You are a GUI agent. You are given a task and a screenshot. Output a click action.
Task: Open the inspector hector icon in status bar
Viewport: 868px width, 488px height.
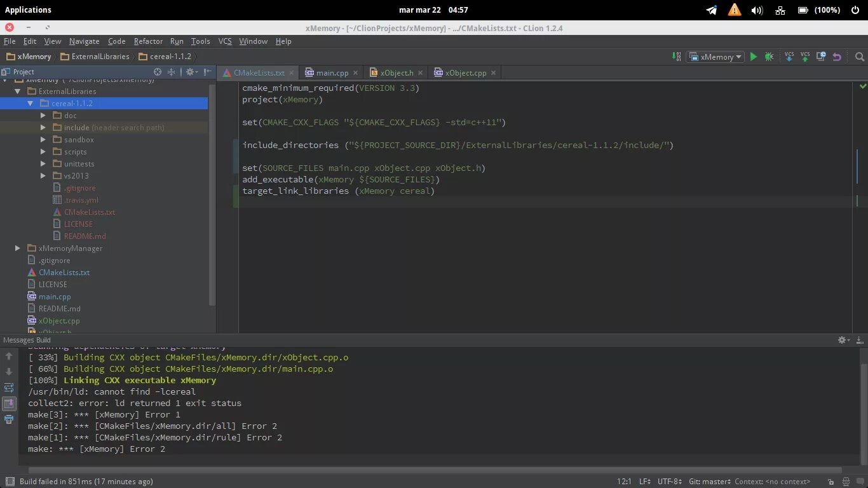(x=846, y=482)
